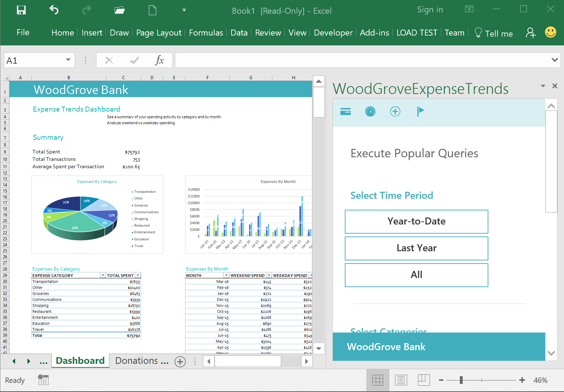564x392 pixels.
Task: Click the circled plus icon in the task pane
Action: coord(395,112)
